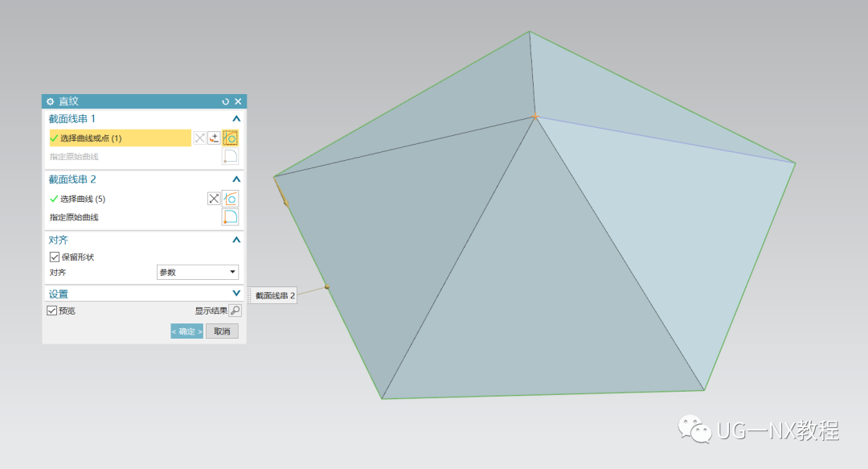Expand the 设置 section

(x=236, y=294)
